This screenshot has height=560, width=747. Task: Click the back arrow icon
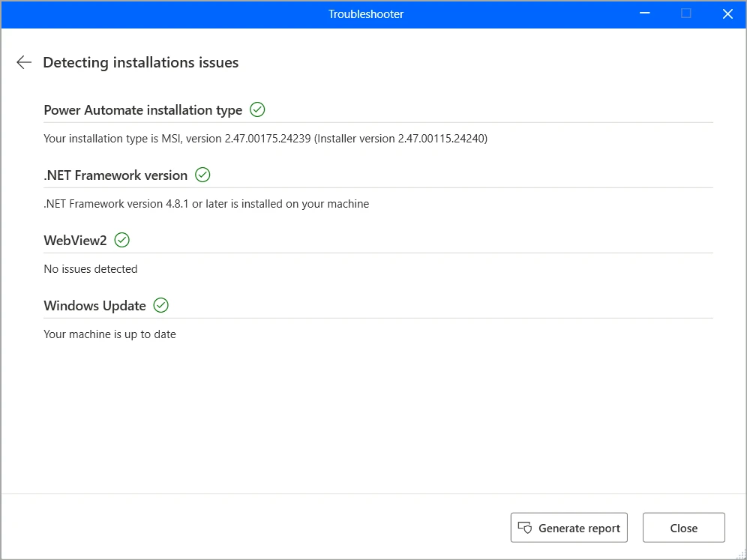click(x=24, y=62)
